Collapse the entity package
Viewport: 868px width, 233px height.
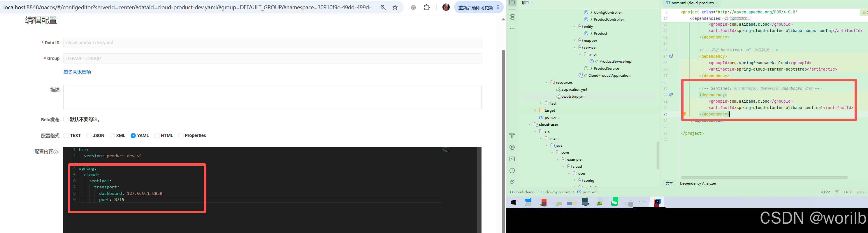pyautogui.click(x=574, y=26)
